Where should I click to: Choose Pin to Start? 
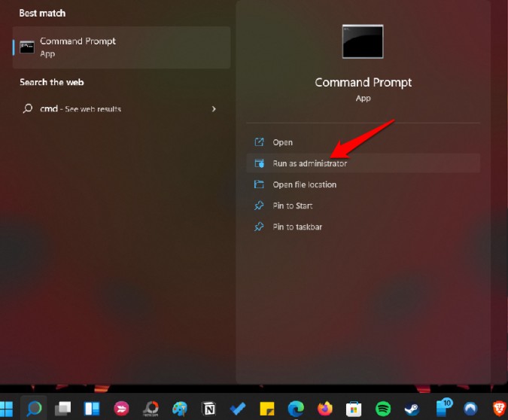(363, 205)
